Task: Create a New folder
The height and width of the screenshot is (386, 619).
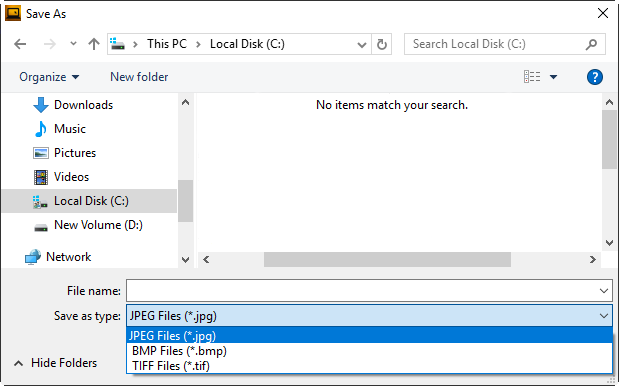Action: (x=139, y=77)
